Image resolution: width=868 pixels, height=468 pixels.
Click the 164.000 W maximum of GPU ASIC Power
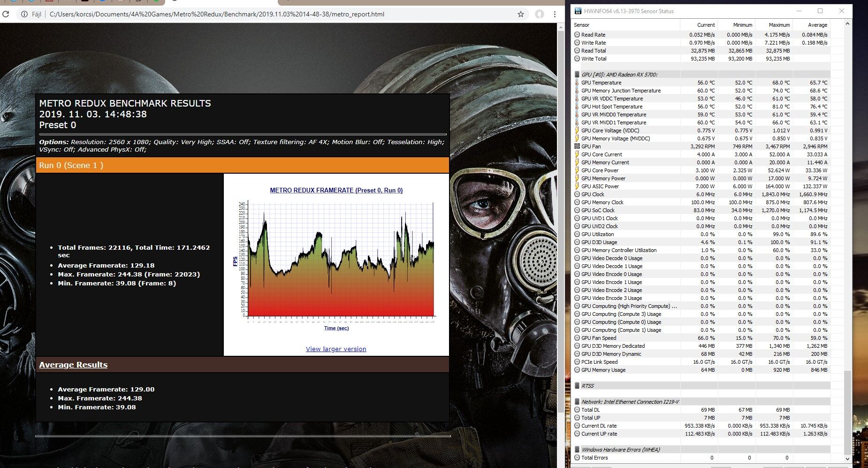(777, 186)
